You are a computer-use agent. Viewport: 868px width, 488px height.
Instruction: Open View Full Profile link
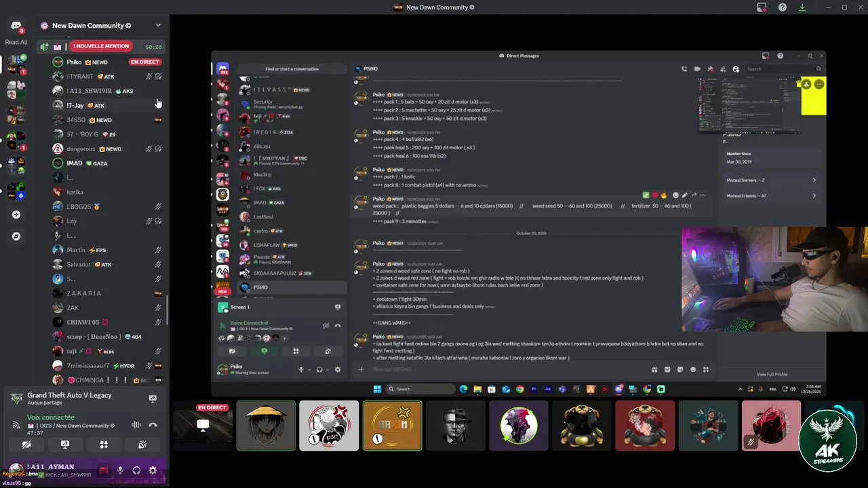(x=772, y=374)
